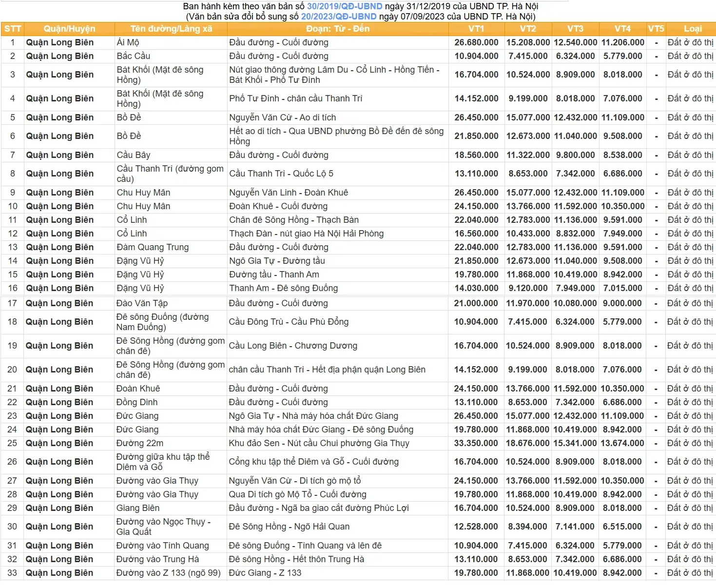Click the VT1 column header
Image resolution: width=716 pixels, height=588 pixels.
tap(476, 29)
